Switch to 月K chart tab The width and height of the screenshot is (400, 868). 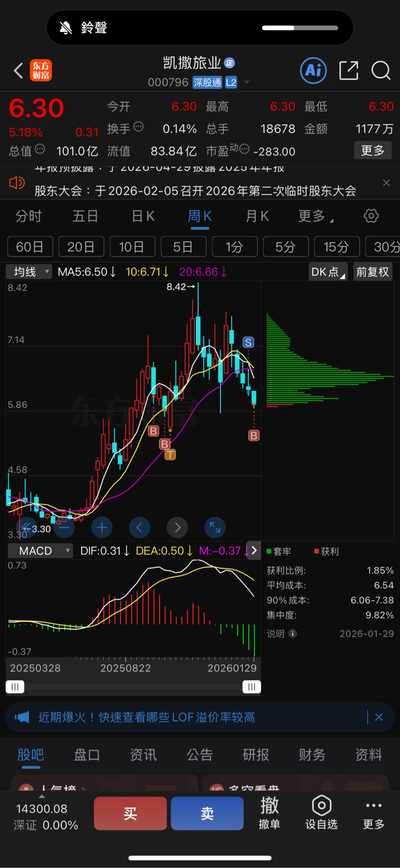pyautogui.click(x=257, y=216)
